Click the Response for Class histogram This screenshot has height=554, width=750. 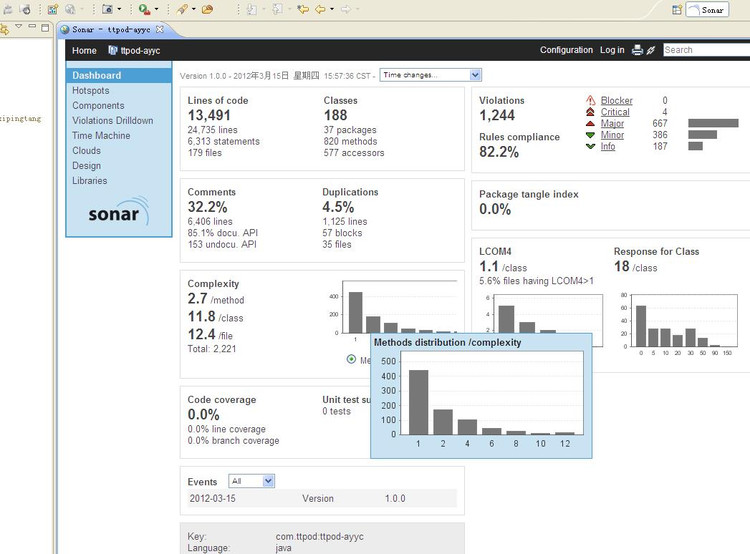[x=680, y=323]
